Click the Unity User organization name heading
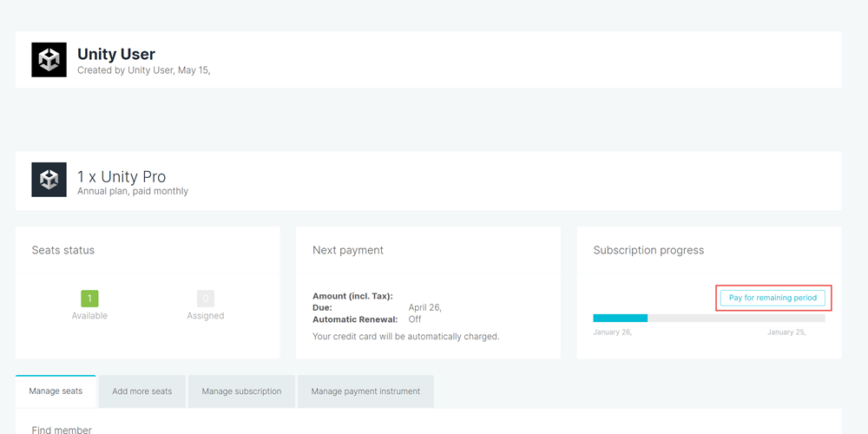The width and height of the screenshot is (868, 434). coord(116,54)
